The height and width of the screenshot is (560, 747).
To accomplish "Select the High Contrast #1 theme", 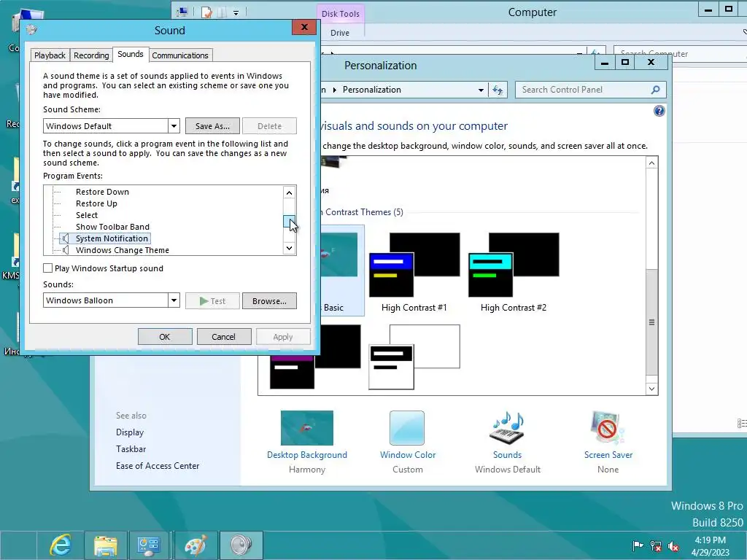I will [414, 272].
